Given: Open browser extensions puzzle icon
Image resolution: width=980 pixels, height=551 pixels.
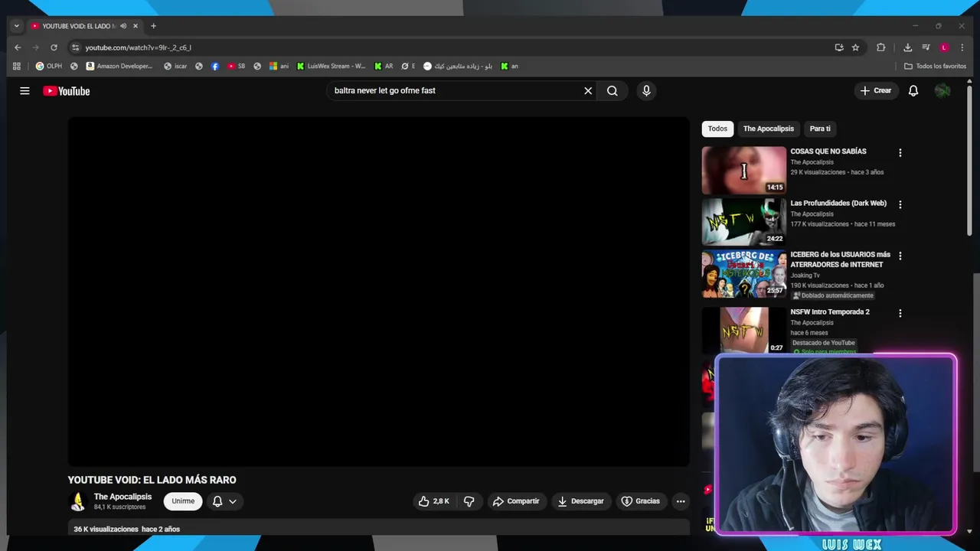Looking at the screenshot, I should click(x=880, y=47).
